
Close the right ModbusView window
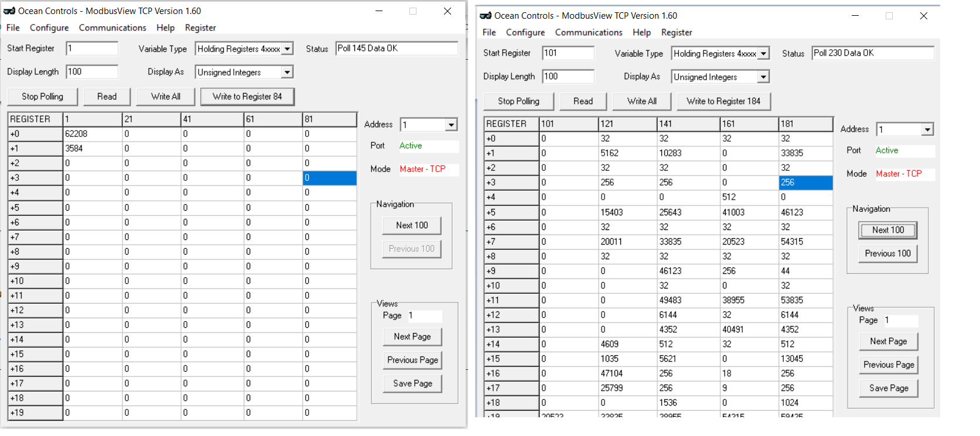point(924,16)
